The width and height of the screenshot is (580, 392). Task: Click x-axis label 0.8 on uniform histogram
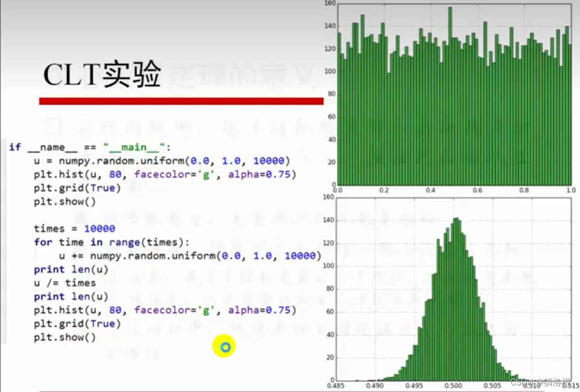tap(524, 191)
